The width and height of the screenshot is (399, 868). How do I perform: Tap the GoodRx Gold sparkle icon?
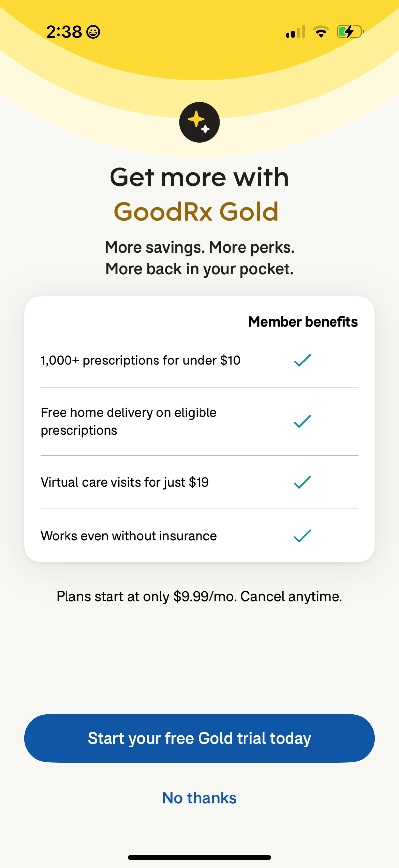click(x=199, y=122)
